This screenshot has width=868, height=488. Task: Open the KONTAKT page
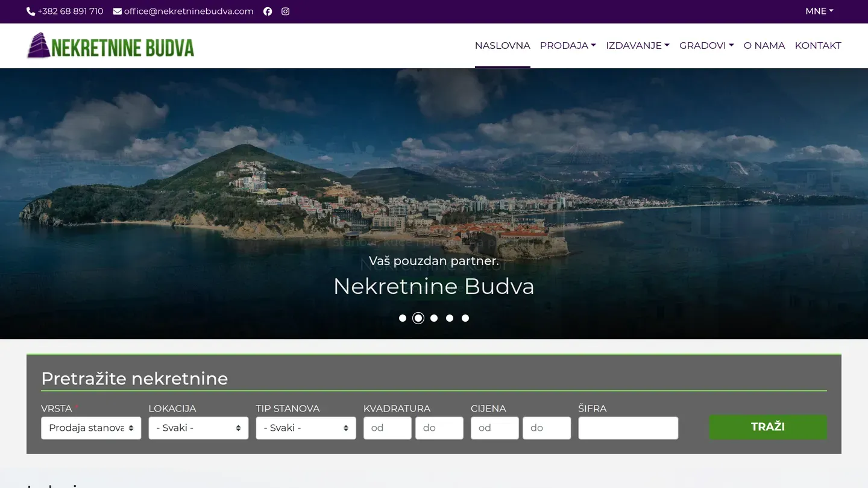click(x=818, y=46)
